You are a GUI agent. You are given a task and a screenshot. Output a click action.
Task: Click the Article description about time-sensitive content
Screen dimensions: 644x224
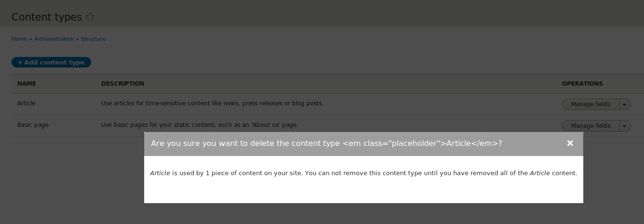(x=212, y=103)
